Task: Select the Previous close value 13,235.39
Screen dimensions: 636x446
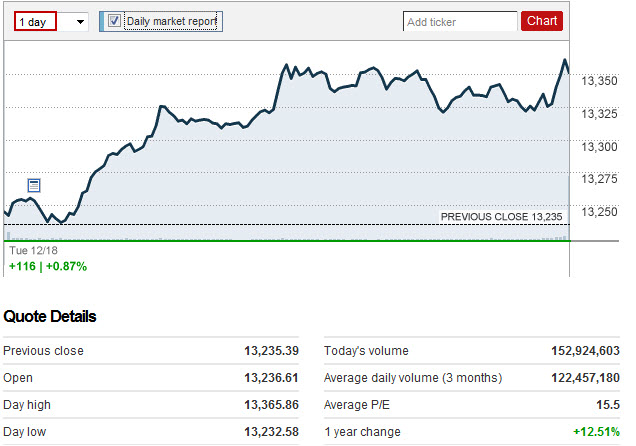Action: (271, 351)
